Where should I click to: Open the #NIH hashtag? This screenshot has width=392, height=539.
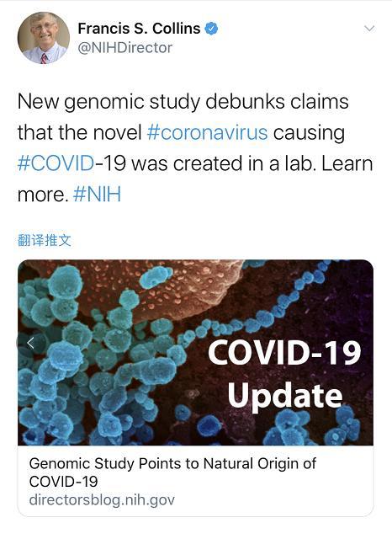[x=97, y=195]
